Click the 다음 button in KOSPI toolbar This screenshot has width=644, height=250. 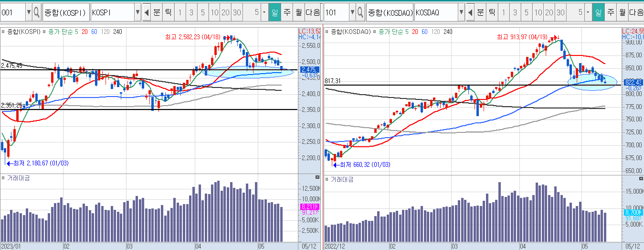(313, 12)
